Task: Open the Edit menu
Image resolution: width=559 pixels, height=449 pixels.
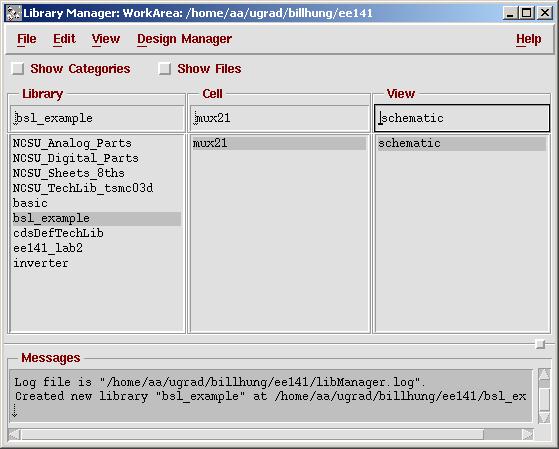Action: click(64, 39)
